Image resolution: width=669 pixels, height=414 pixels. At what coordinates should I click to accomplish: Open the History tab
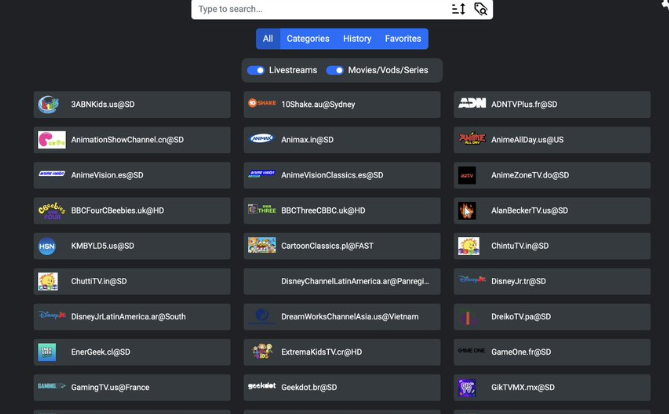tap(357, 39)
